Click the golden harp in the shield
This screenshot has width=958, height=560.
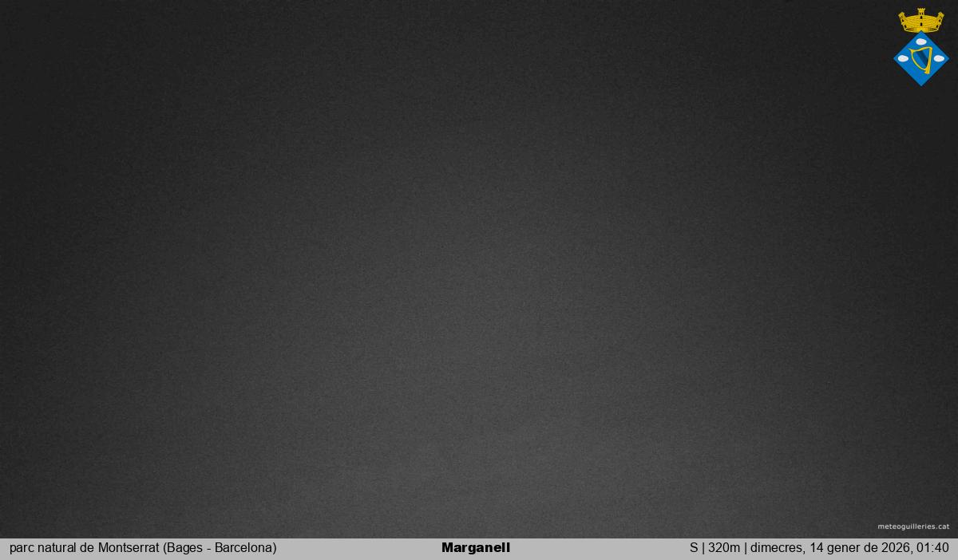[x=921, y=60]
